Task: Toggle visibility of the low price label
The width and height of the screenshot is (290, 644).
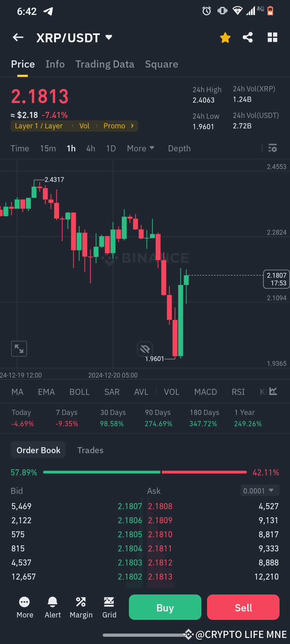Action: (145, 349)
